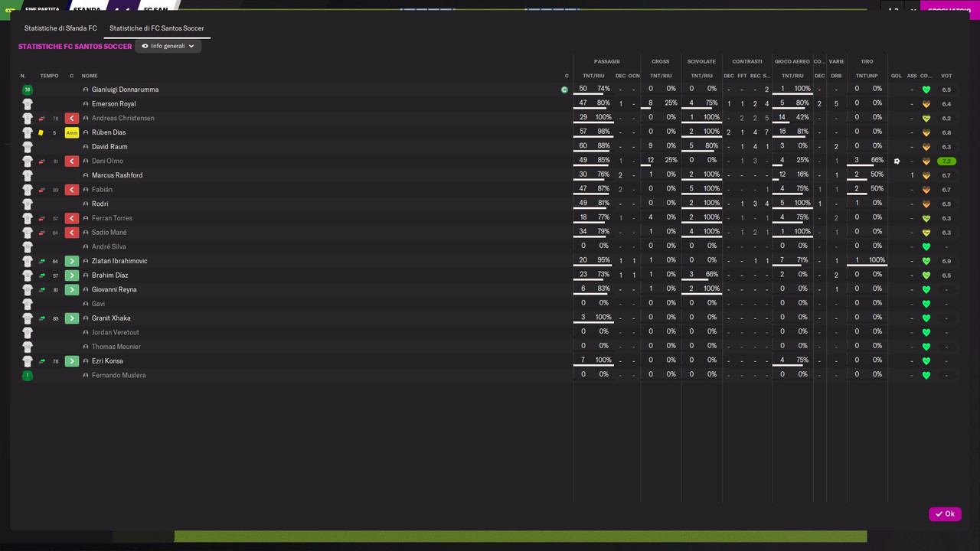The image size is (980, 551).
Task: Open the Info generali view dropdown
Action: pos(168,46)
